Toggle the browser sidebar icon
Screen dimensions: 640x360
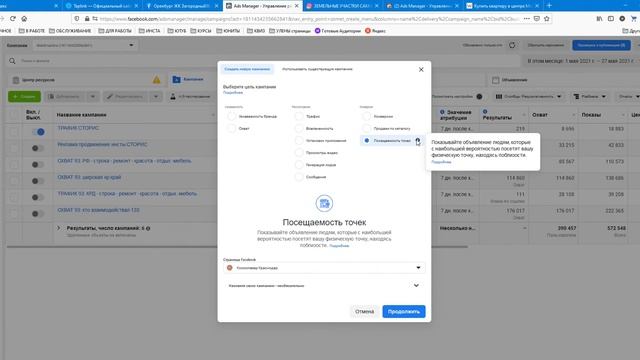tap(611, 18)
